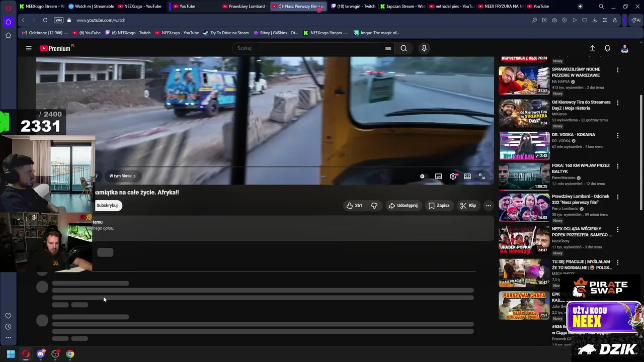This screenshot has height=362, width=644.
Task: Toggle subtitles on the video player
Action: pyautogui.click(x=438, y=176)
